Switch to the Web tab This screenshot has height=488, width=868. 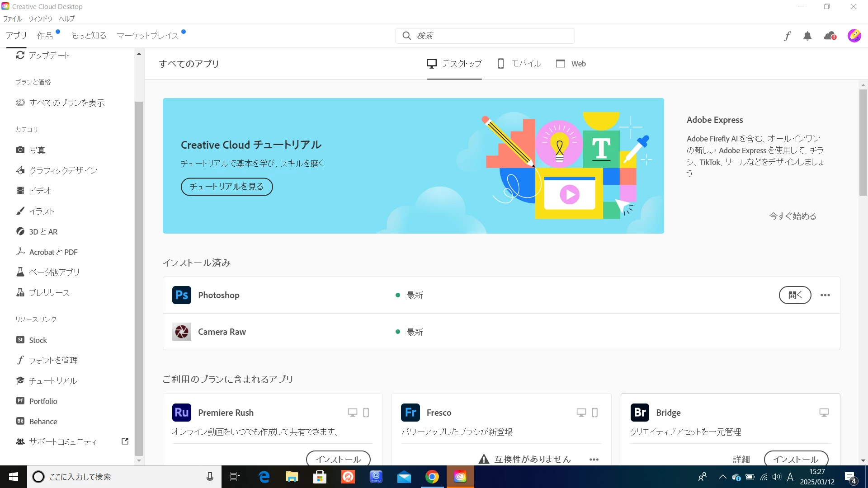pyautogui.click(x=571, y=64)
